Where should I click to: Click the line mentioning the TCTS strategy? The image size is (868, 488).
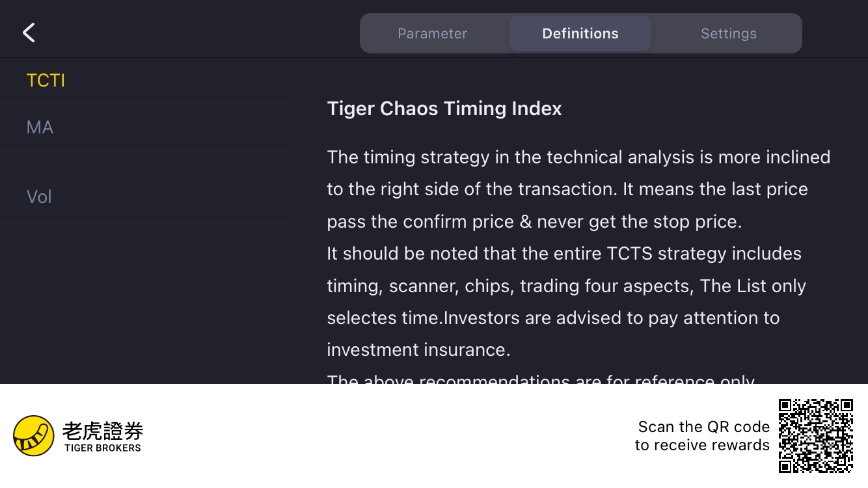pos(564,254)
